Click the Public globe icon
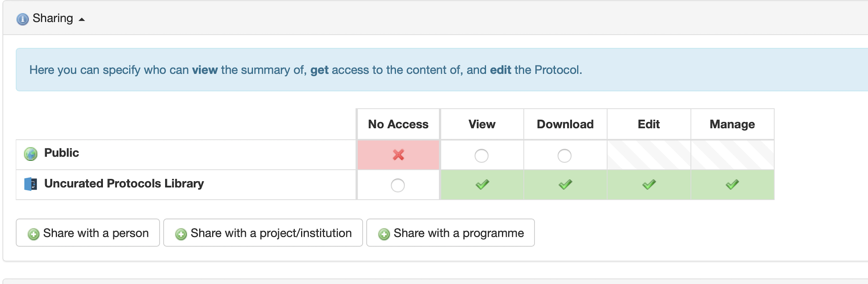The height and width of the screenshot is (284, 868). [30, 154]
